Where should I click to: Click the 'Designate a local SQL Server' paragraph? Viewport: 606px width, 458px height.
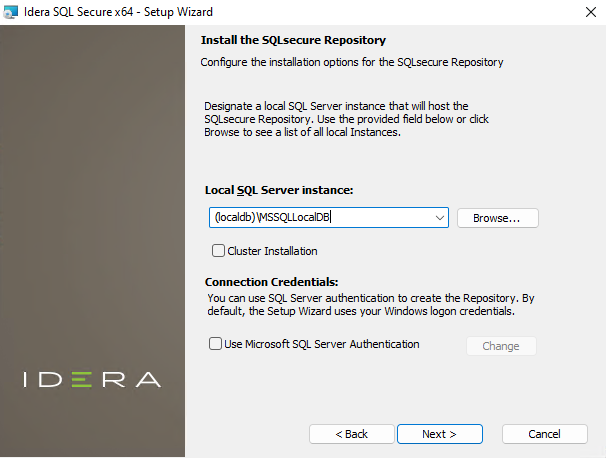(x=335, y=119)
